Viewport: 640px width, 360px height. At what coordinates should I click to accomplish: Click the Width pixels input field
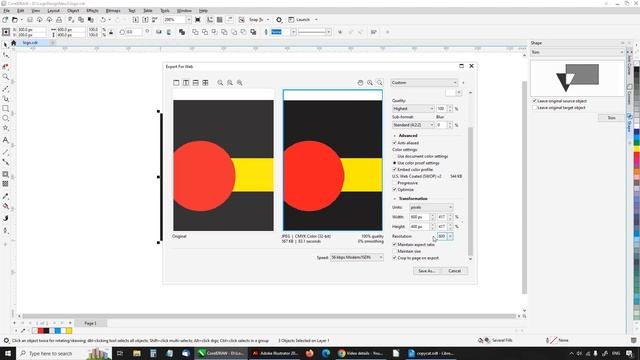(x=420, y=217)
